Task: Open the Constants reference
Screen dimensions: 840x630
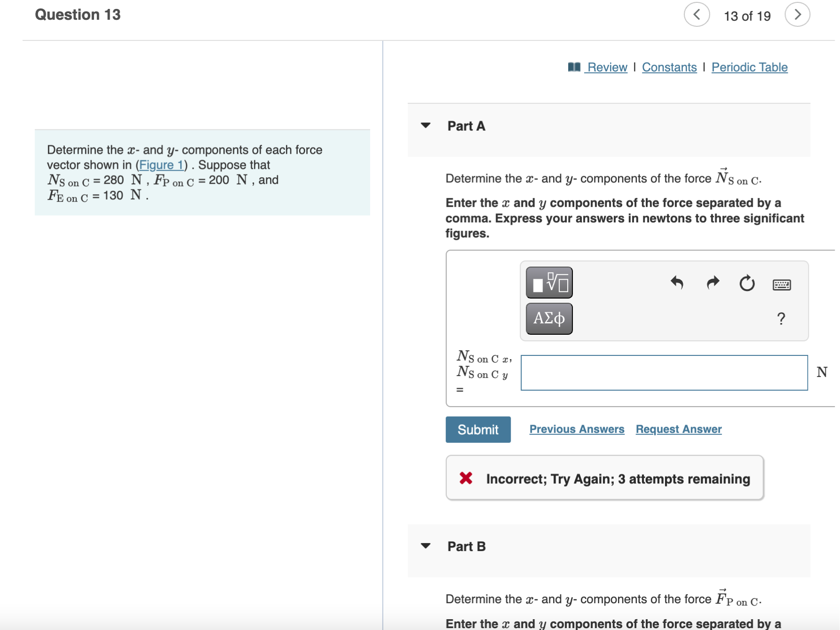Action: tap(669, 67)
